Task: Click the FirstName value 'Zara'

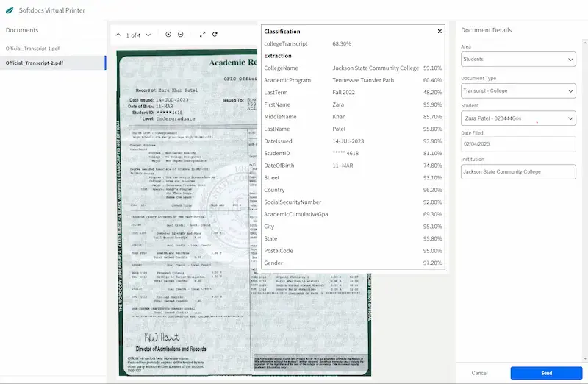Action: 338,104
